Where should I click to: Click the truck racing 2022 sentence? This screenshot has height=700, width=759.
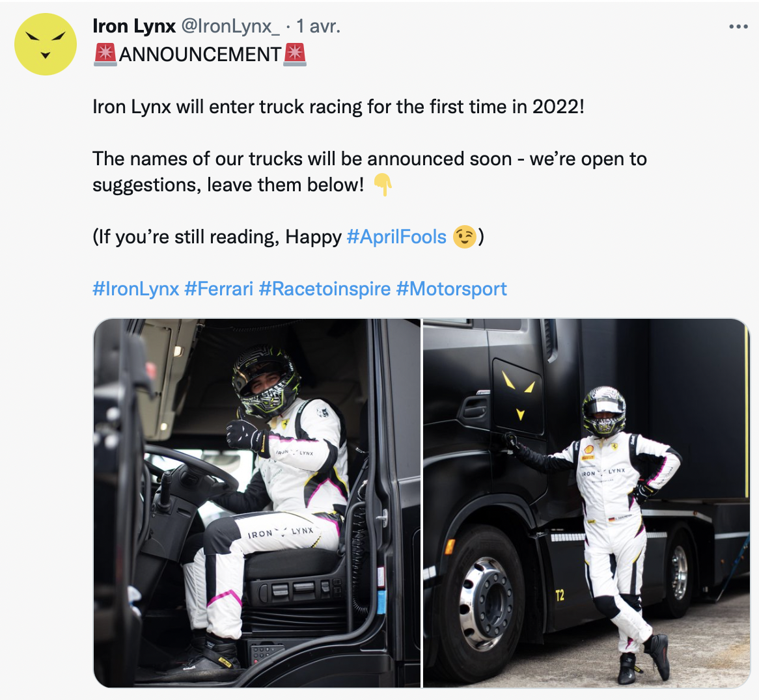tap(338, 107)
